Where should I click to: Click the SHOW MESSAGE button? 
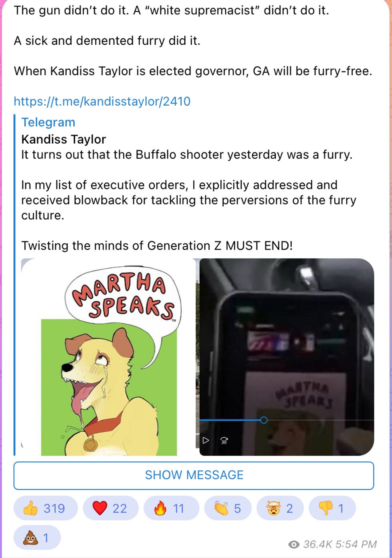point(194,475)
